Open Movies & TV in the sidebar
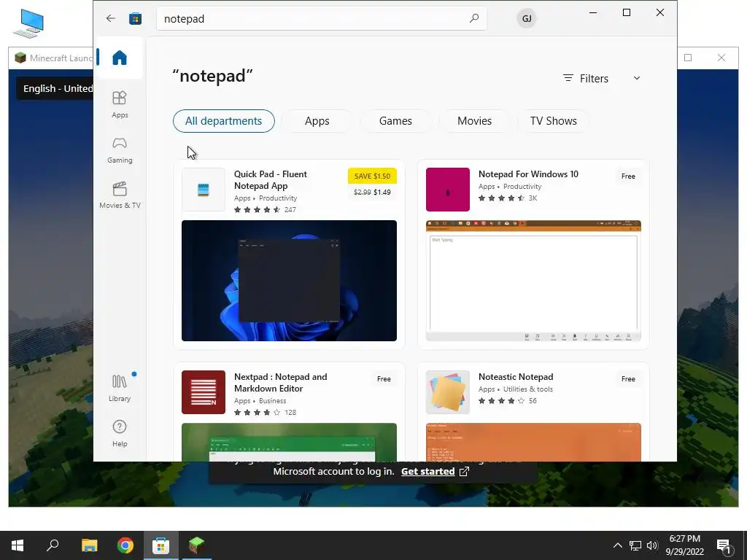Viewport: 747px width, 560px height. [x=120, y=195]
